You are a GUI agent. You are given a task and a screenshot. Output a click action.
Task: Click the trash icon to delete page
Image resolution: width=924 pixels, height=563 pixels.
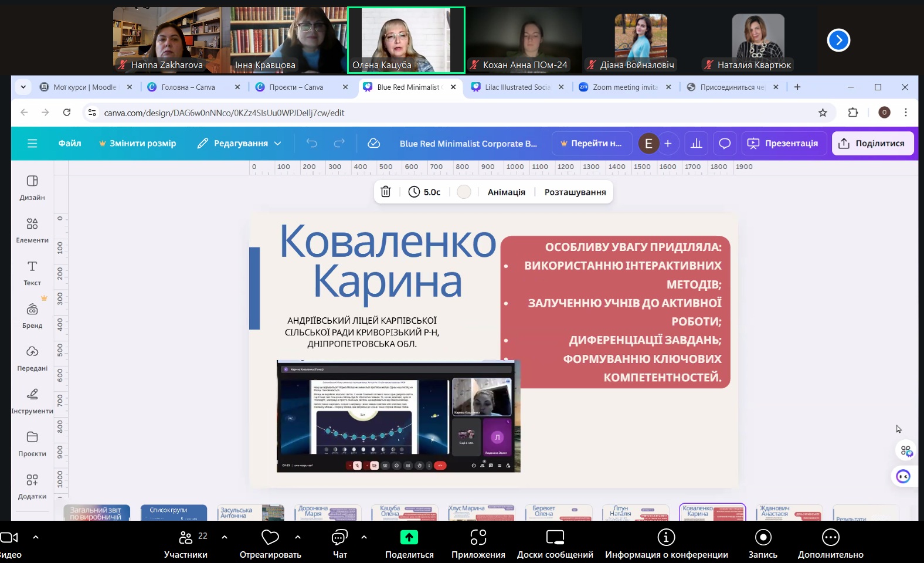coord(386,192)
